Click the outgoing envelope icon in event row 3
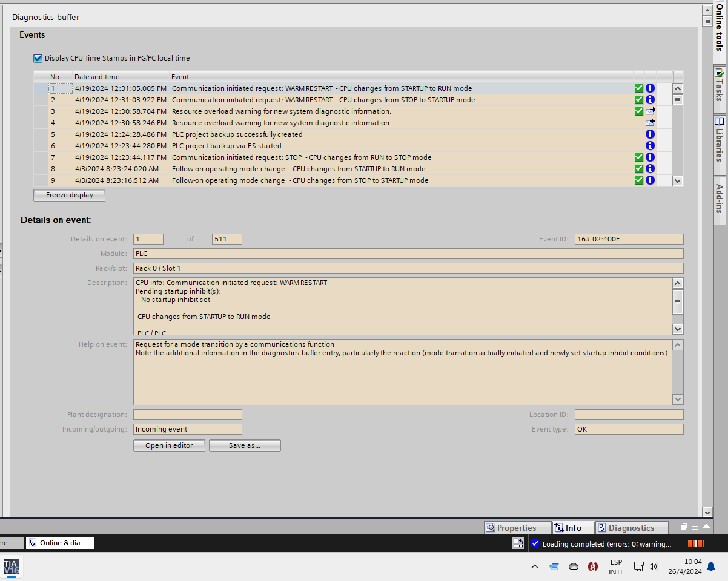Image resolution: width=728 pixels, height=581 pixels. (x=650, y=111)
